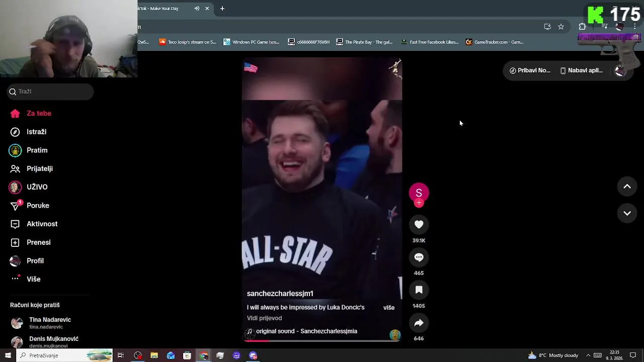Bookmark the video to favorites
This screenshot has width=644, height=362.
click(419, 290)
